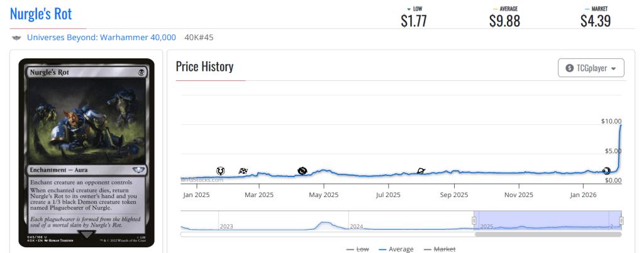Image resolution: width=644 pixels, height=253 pixels.
Task: Click the dollar icon in TCGplayer selector
Action: pyautogui.click(x=570, y=68)
